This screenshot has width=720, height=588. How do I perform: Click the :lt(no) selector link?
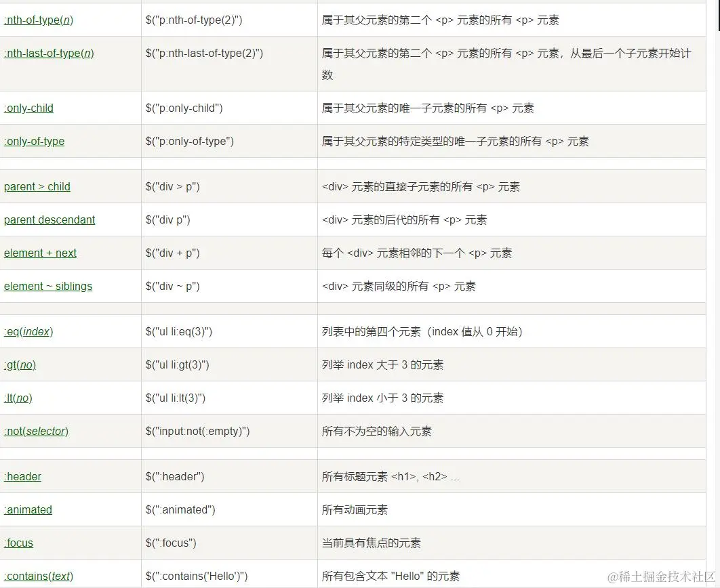pyautogui.click(x=18, y=398)
